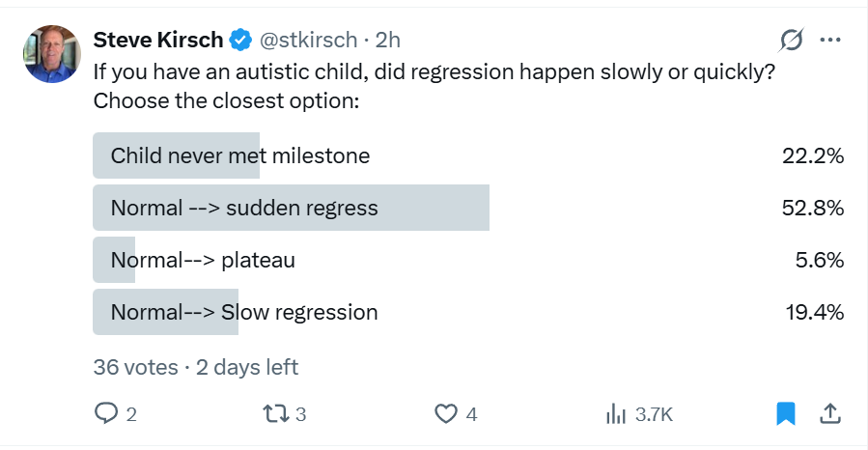
Task: Open the 2h timestamp link
Action: point(387,40)
